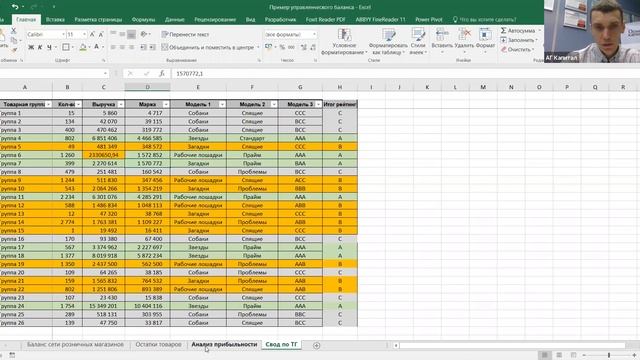
Task: Open Форматировать как таблицу gallery
Action: tap(387, 42)
